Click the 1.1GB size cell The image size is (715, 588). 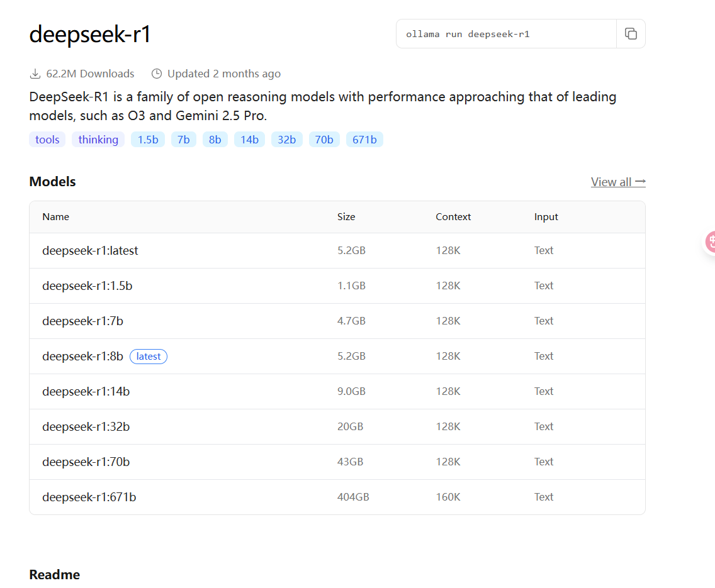tap(351, 286)
